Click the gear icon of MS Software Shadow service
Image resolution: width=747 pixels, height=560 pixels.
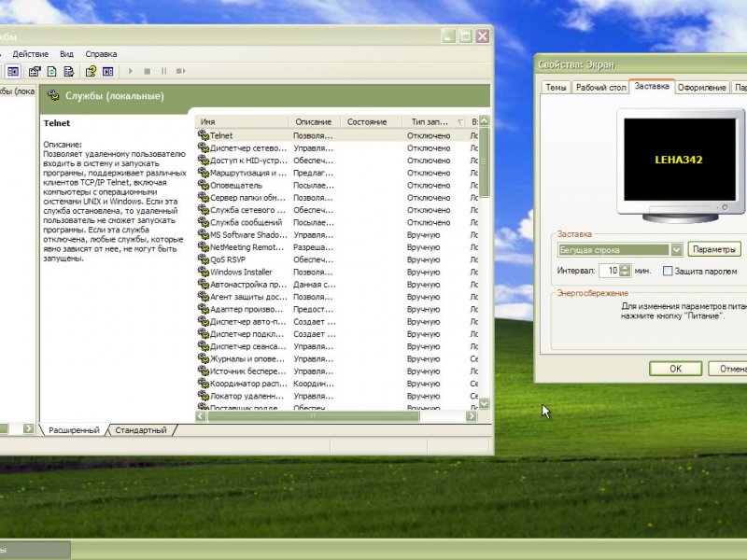(204, 234)
